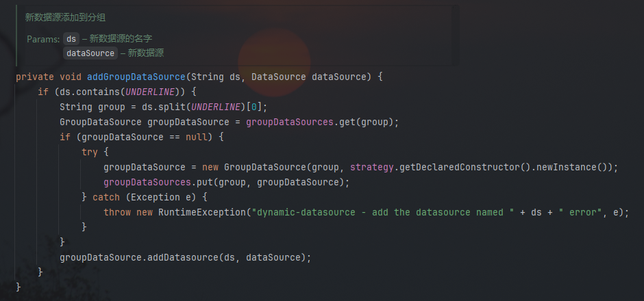
Task: Click the null keyword
Action: [197, 137]
